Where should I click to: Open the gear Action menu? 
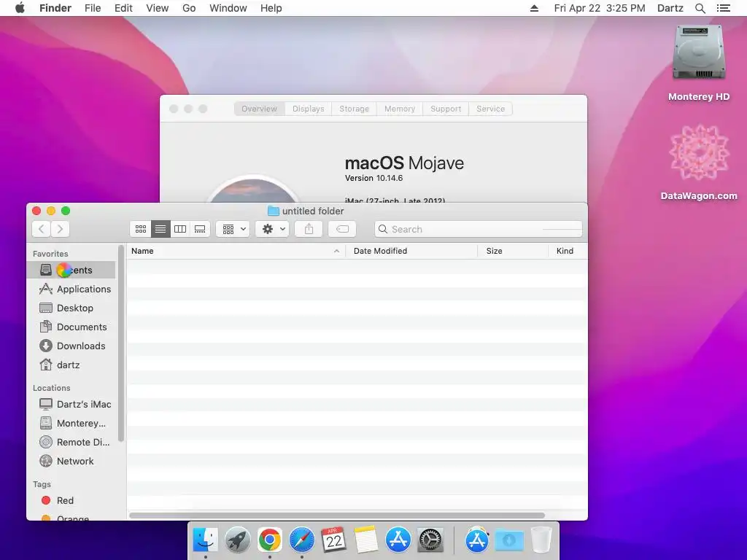coord(272,229)
